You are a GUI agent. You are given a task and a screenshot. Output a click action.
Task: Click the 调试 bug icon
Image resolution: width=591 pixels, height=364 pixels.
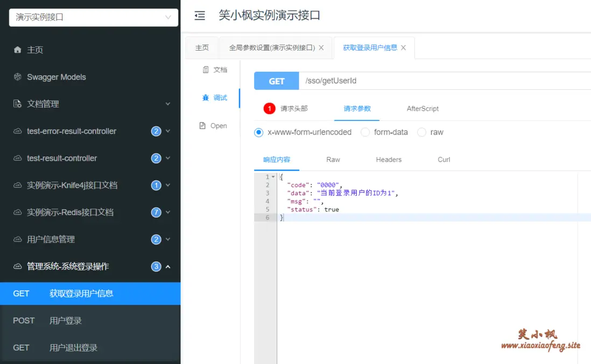[x=206, y=98]
